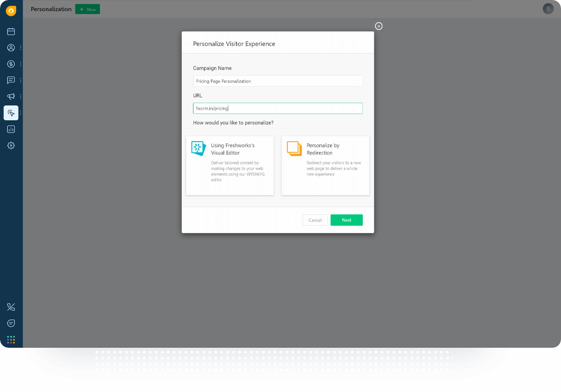561x392 pixels.
Task: Select the Contacts icon in the sidebar
Action: point(11,47)
